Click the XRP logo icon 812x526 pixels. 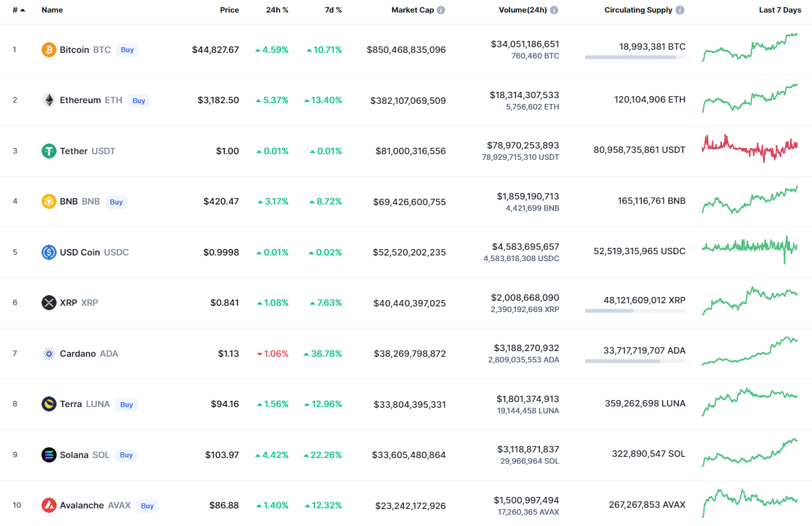(x=49, y=303)
